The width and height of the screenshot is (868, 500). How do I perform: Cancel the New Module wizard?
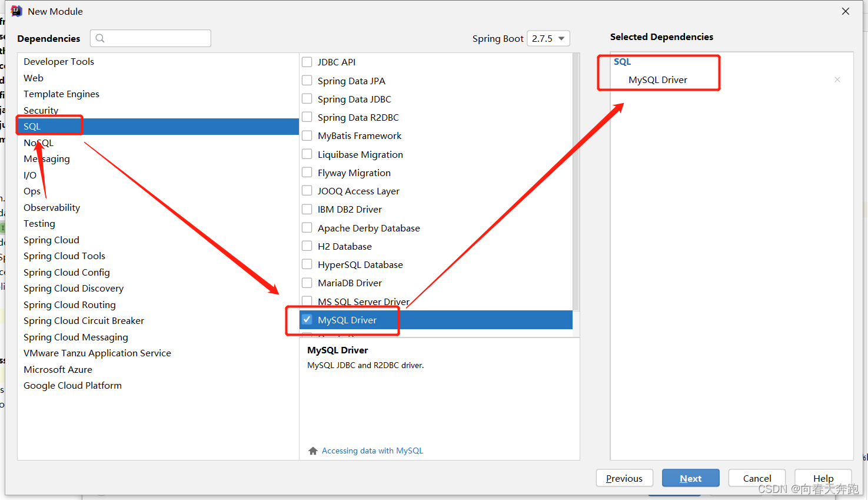click(x=757, y=478)
